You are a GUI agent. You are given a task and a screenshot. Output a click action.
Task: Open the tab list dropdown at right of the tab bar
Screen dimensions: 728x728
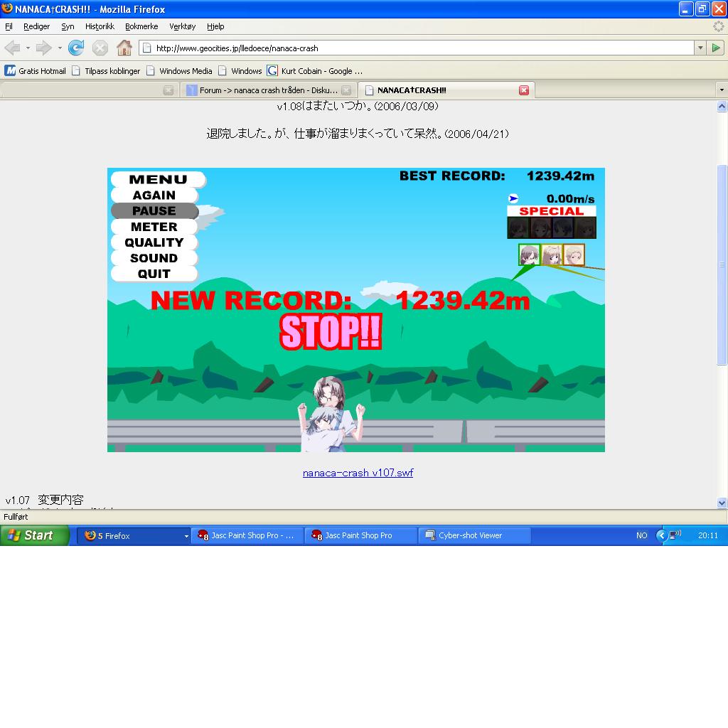coord(722,90)
